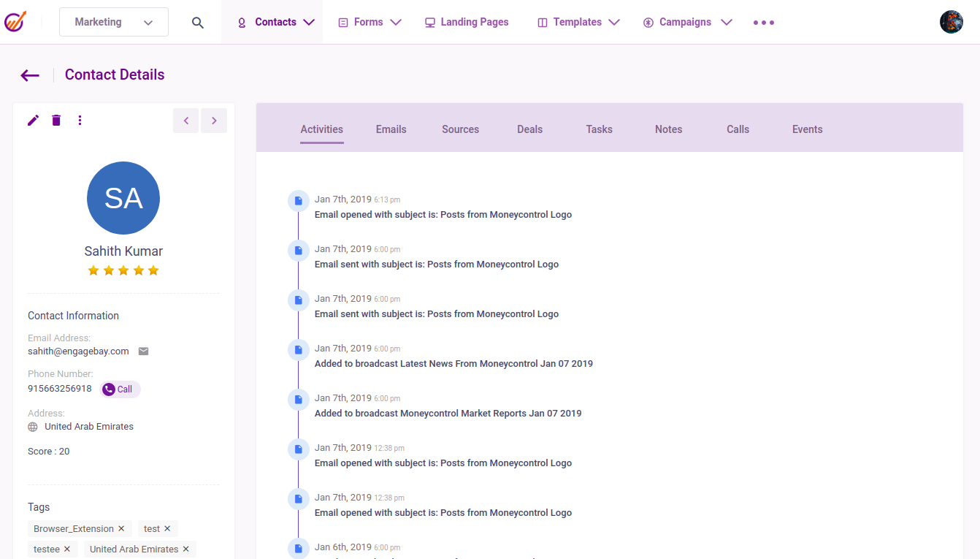Open the three-dot contact actions menu

[x=80, y=120]
